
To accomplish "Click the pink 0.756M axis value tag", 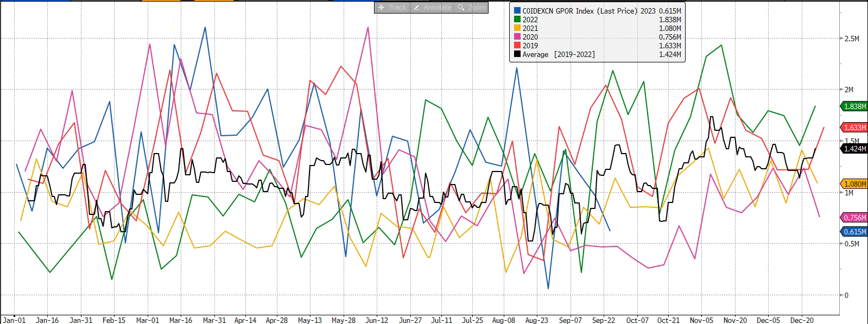I will point(854,218).
